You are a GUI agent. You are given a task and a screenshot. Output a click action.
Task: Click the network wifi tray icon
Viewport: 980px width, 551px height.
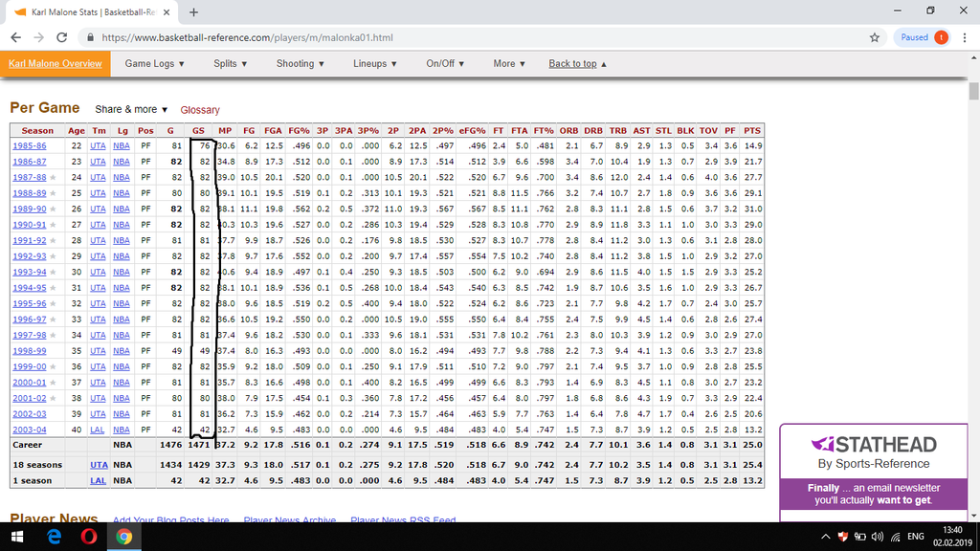[x=896, y=537]
